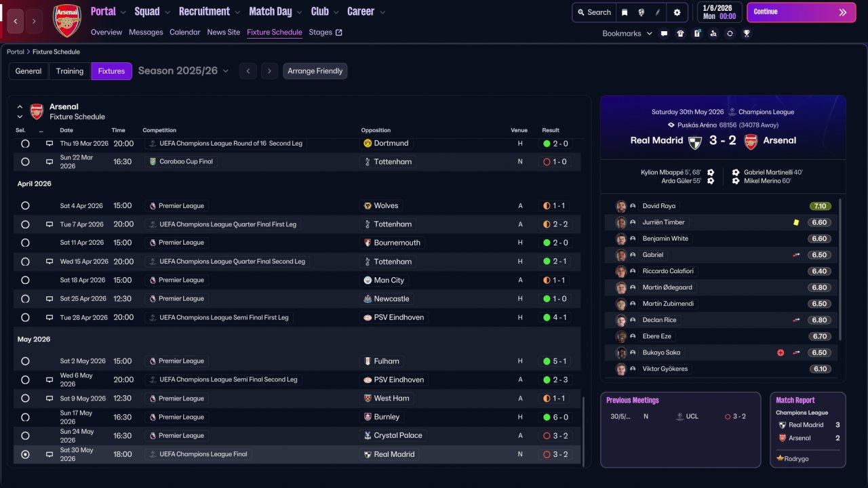Viewport: 868px width, 488px height.
Task: Click the injury icon beside Bukayo Saka
Action: coord(781,352)
